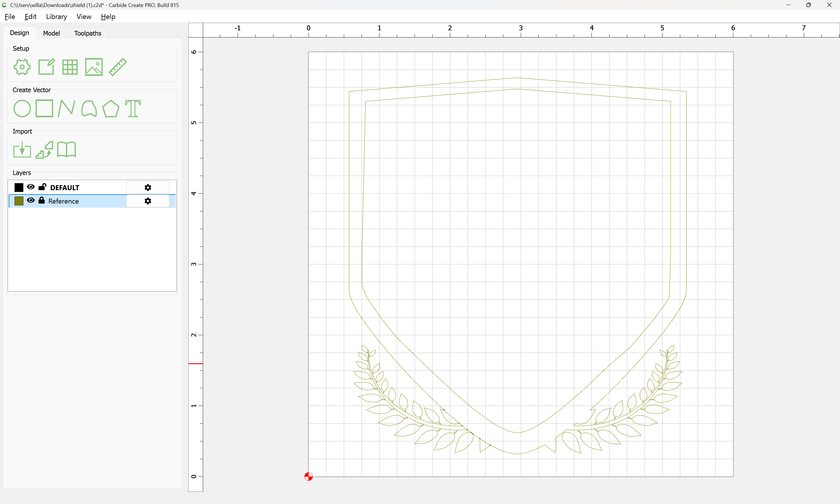Toggle Reference layer lock

41,200
